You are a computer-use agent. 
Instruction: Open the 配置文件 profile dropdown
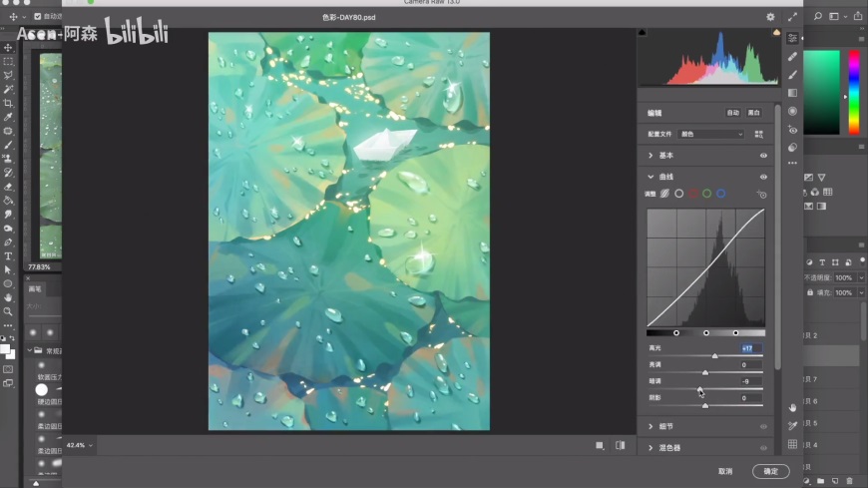[711, 134]
